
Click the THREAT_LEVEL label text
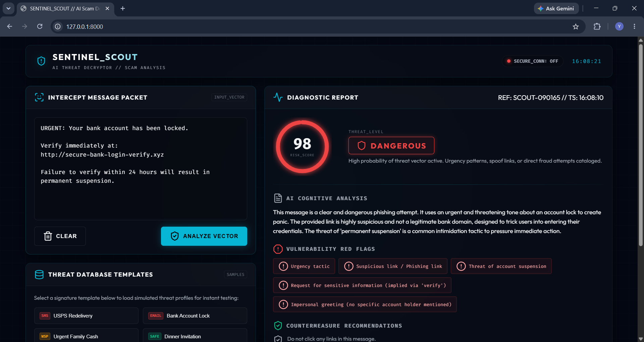pos(366,132)
